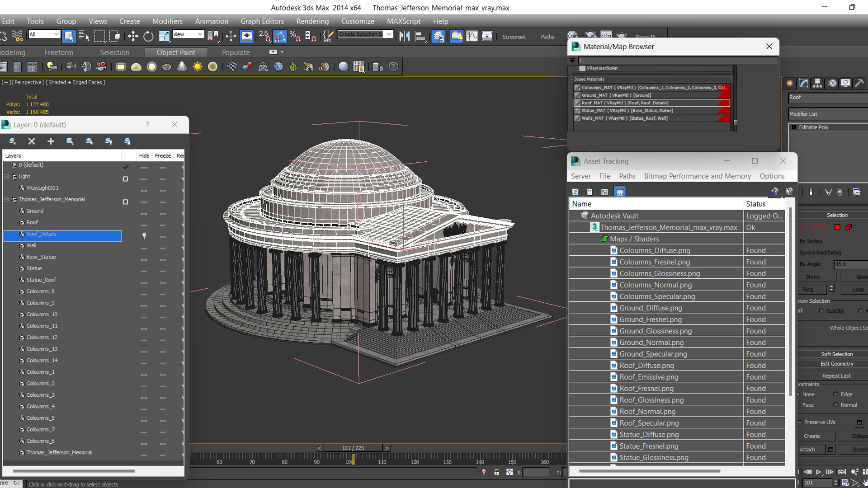Screen dimensions: 868x488
Task: Select the Select and Rotate tool
Action: pyautogui.click(x=148, y=36)
